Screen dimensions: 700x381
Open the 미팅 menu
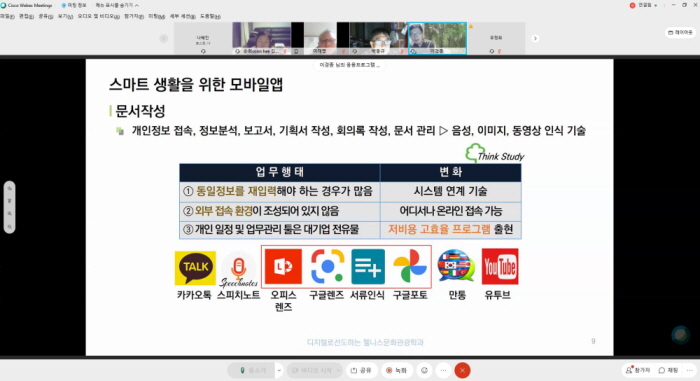(157, 17)
